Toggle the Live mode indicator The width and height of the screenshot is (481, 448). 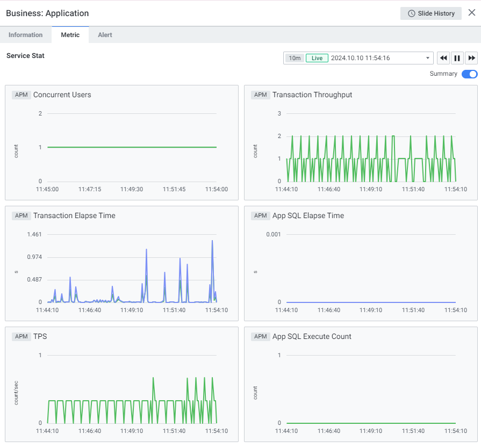[x=317, y=58]
